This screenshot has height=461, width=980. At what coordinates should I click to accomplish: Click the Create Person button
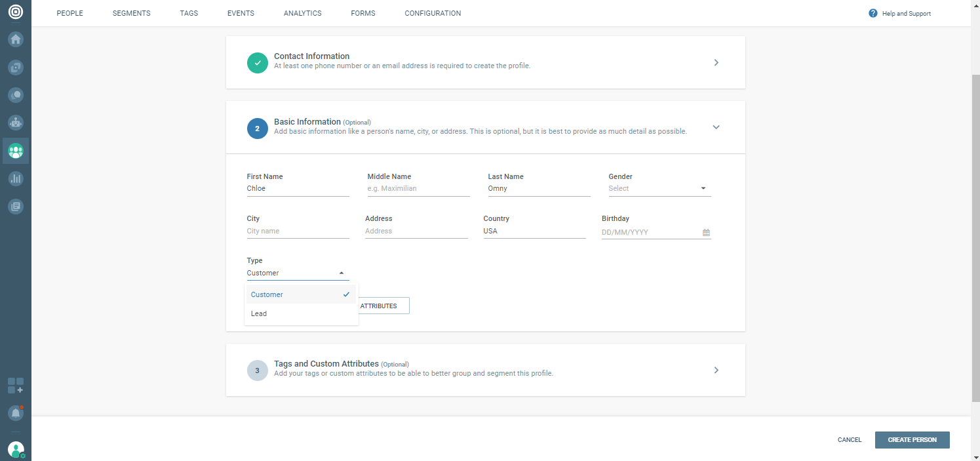pos(912,440)
